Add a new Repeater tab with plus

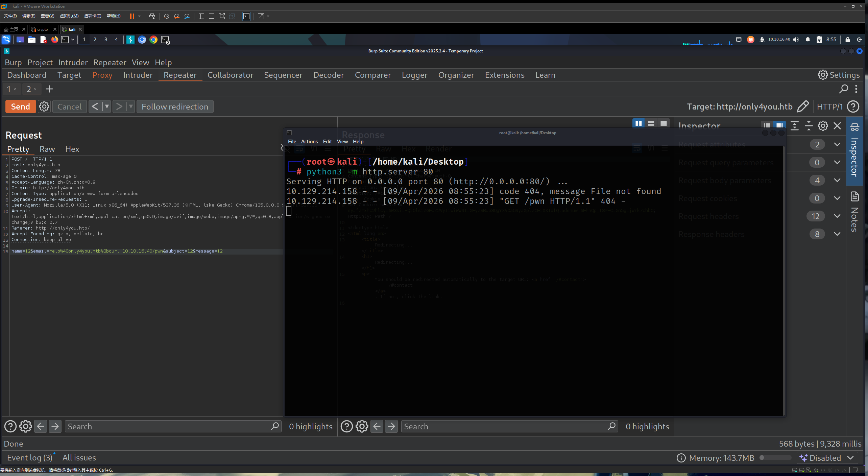[x=49, y=89]
